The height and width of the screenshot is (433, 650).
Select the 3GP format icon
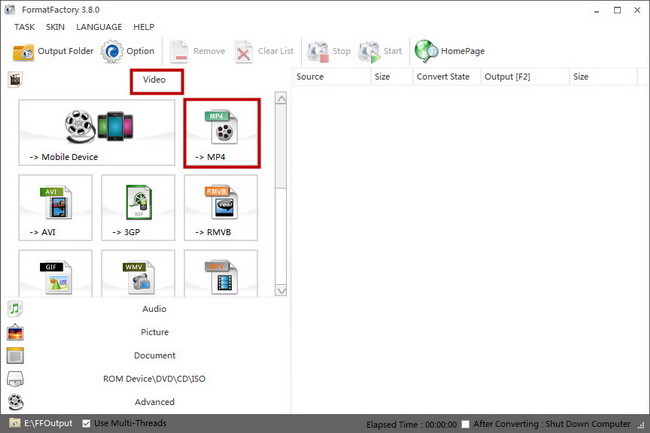[137, 205]
